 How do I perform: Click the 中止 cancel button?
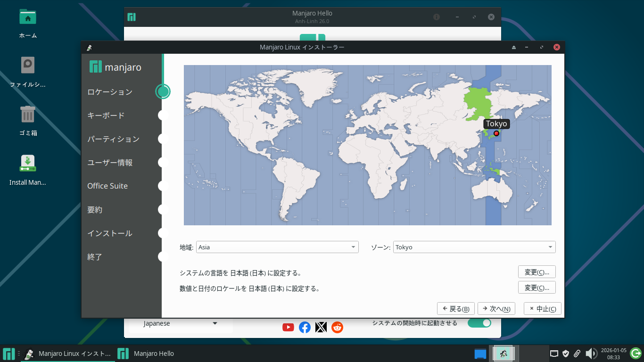point(543,309)
